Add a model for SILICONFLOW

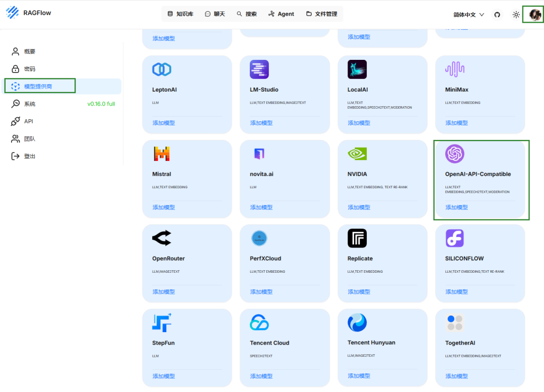(x=456, y=292)
